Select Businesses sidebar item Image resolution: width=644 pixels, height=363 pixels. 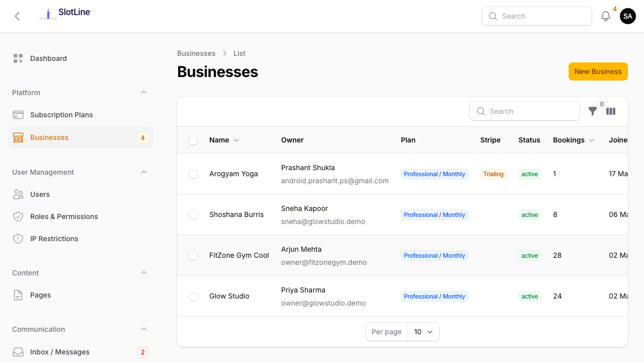[80, 137]
